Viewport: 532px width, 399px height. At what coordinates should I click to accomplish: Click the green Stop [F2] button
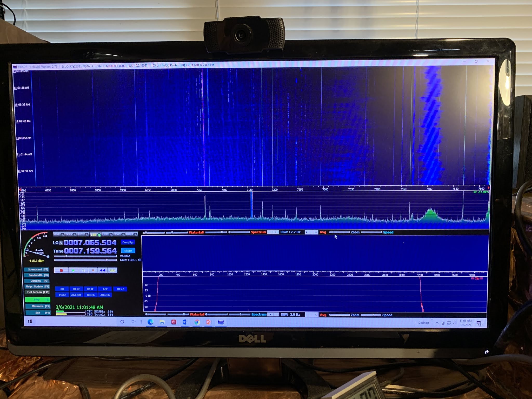38,300
